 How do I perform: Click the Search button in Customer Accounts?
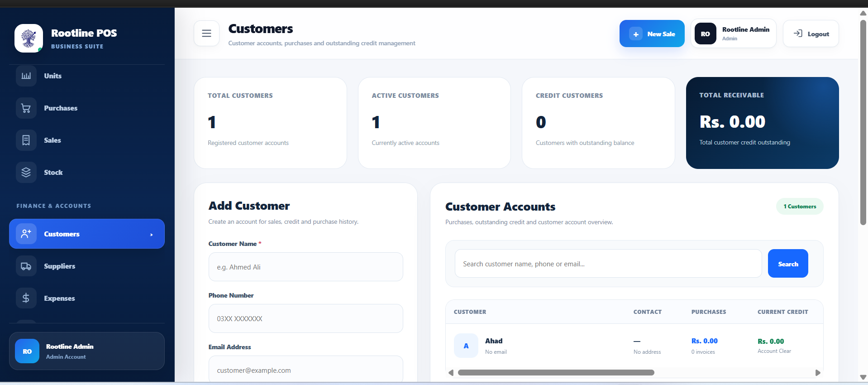click(788, 264)
